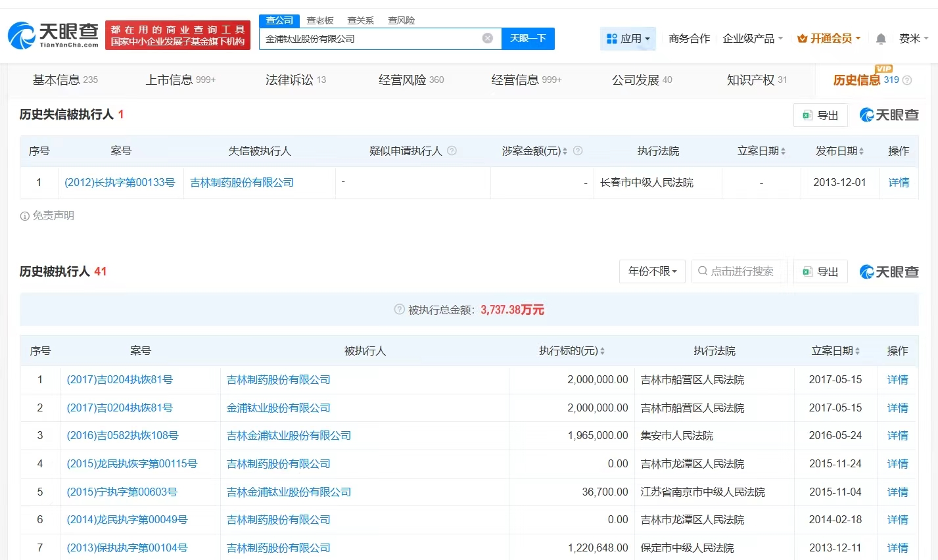Open the 知识产权 tab
Image resolution: width=938 pixels, height=560 pixels.
pyautogui.click(x=757, y=80)
